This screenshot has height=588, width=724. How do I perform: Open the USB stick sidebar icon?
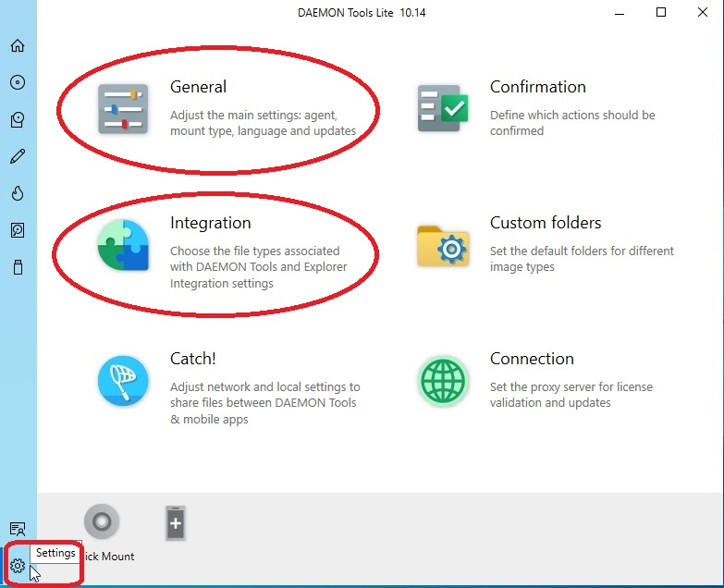coord(18,267)
